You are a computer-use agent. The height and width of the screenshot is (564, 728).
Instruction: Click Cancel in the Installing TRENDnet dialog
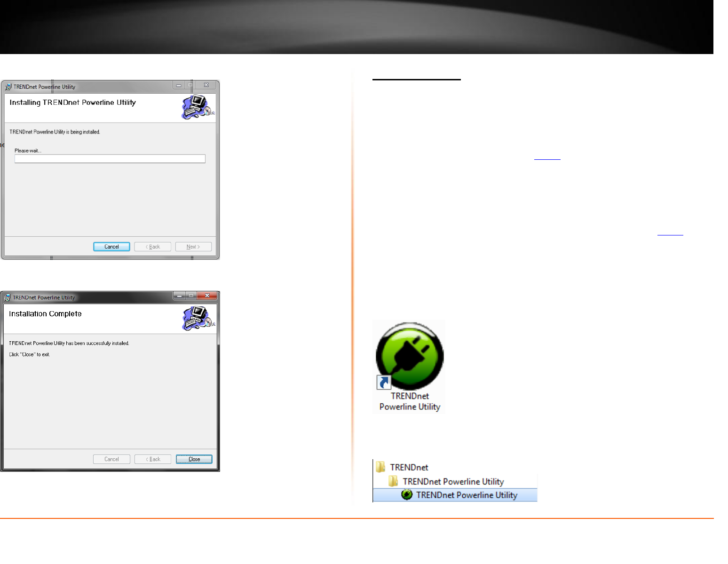(x=111, y=247)
